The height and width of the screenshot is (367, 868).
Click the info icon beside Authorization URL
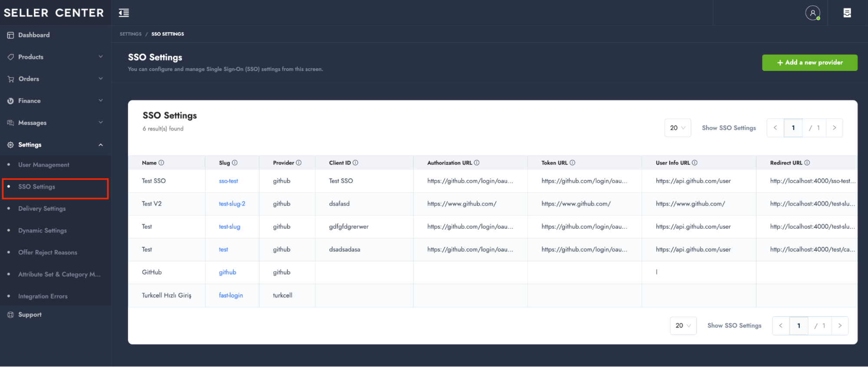pyautogui.click(x=476, y=163)
